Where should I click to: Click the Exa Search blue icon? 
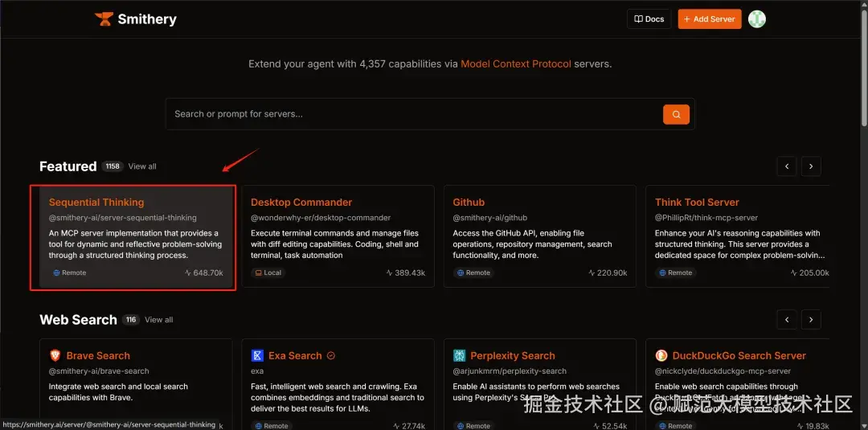[x=257, y=355]
